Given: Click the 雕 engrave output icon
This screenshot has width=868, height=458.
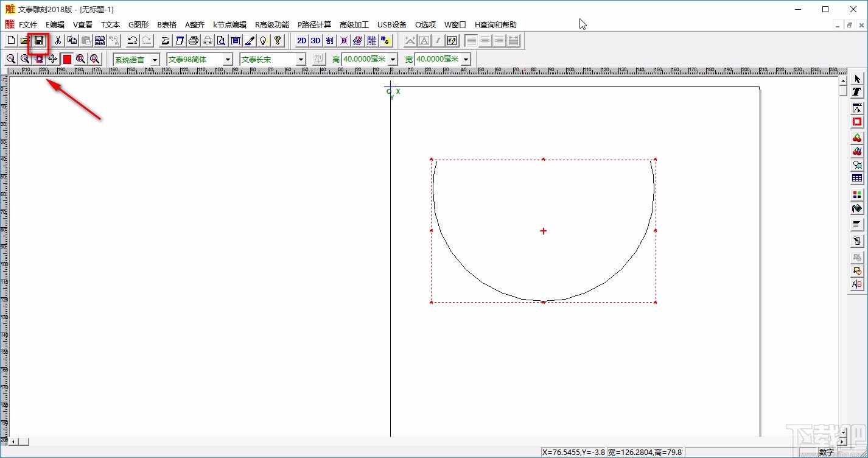Looking at the screenshot, I should [371, 41].
